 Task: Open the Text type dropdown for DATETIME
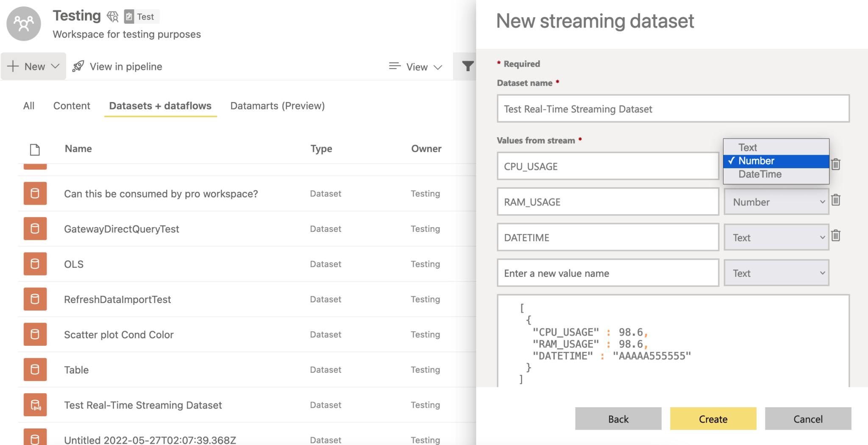pos(776,237)
